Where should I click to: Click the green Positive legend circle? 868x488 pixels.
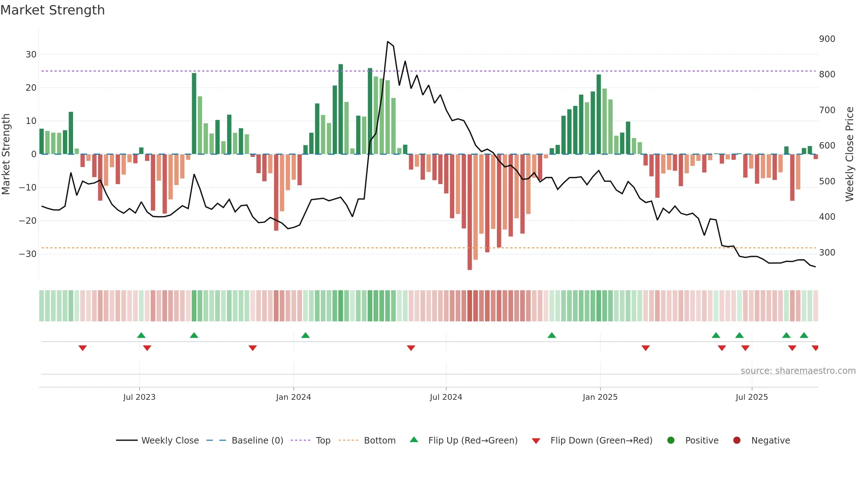[671, 440]
